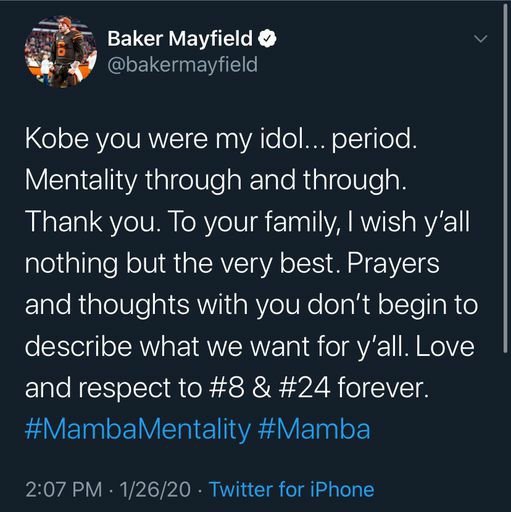Click the 2:07 PM timestamp
The height and width of the screenshot is (512, 511).
point(64,489)
